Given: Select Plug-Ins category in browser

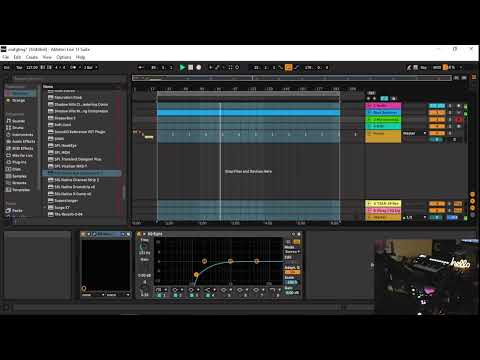Looking at the screenshot, I should [x=19, y=162].
